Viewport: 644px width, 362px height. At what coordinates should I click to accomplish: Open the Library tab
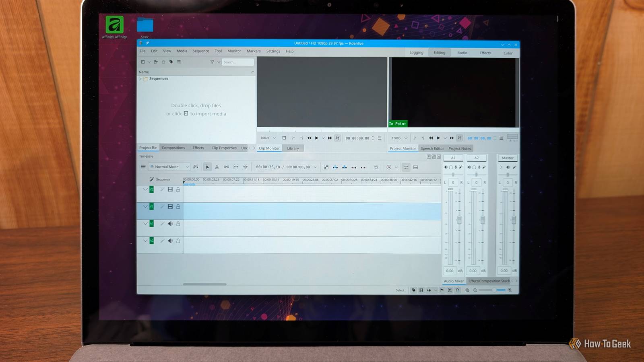tap(293, 148)
